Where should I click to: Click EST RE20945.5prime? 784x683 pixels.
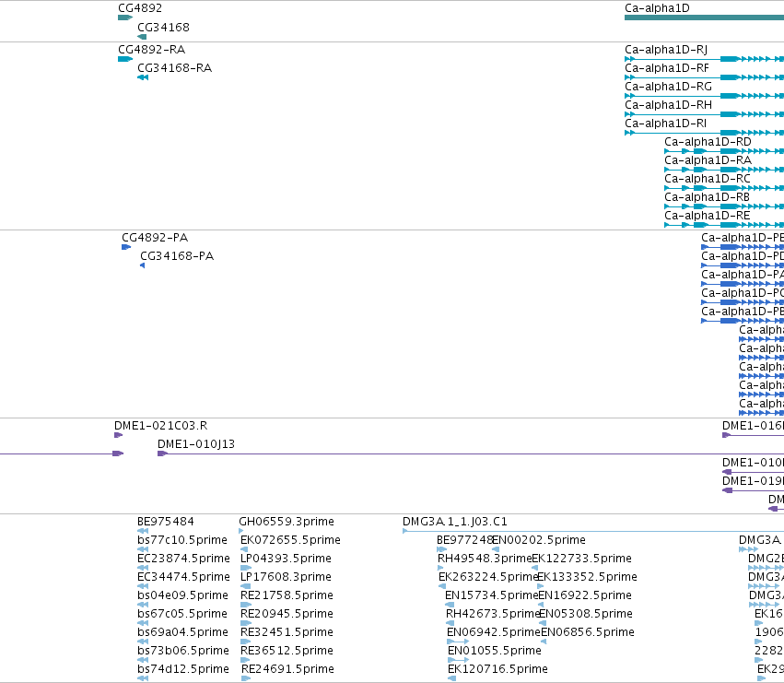(287, 615)
